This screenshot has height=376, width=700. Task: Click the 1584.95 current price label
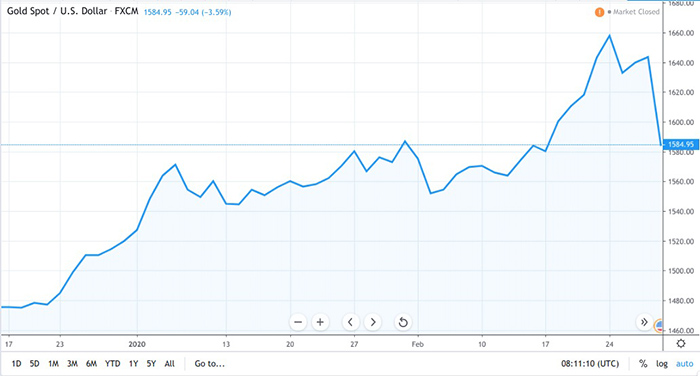681,144
